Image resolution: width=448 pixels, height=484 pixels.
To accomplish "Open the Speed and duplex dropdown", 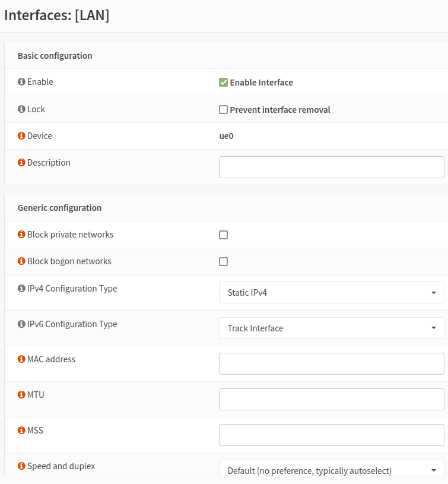I will (331, 470).
